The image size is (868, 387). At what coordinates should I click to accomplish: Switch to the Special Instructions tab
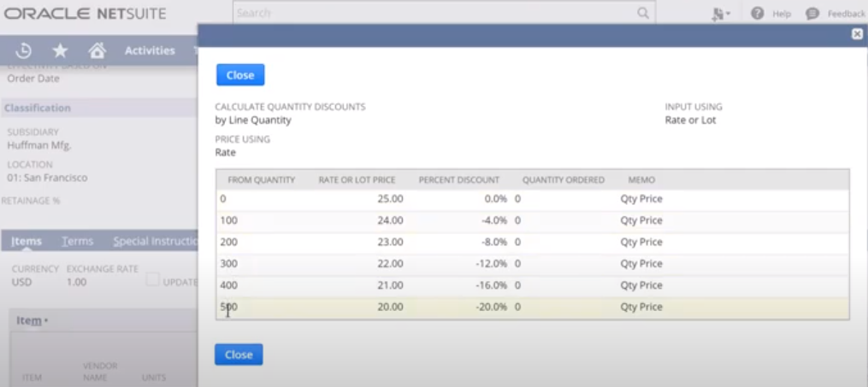tap(156, 241)
